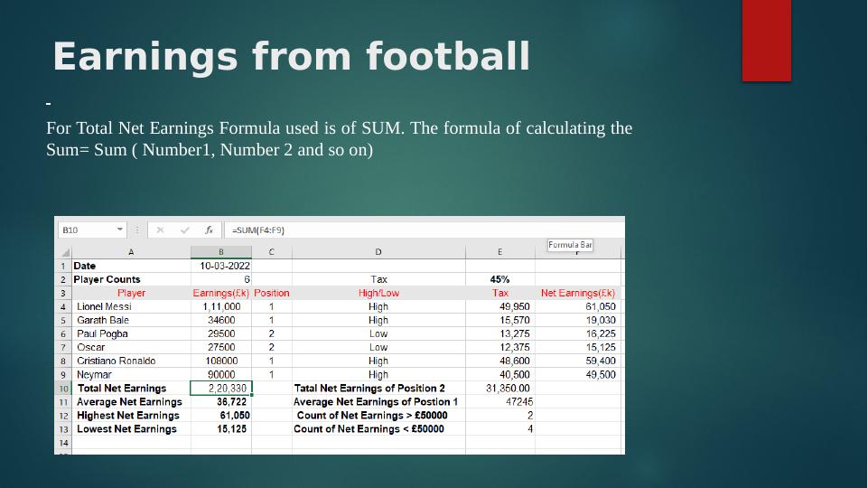Expand the Name Box dropdown arrow
This screenshot has height=488, width=868.
pos(119,230)
